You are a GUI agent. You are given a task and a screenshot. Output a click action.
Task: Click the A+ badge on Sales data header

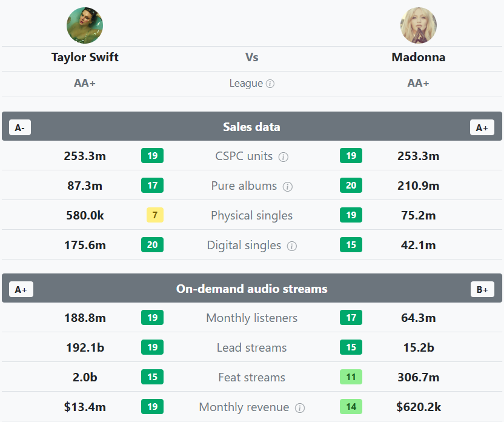[x=483, y=127]
